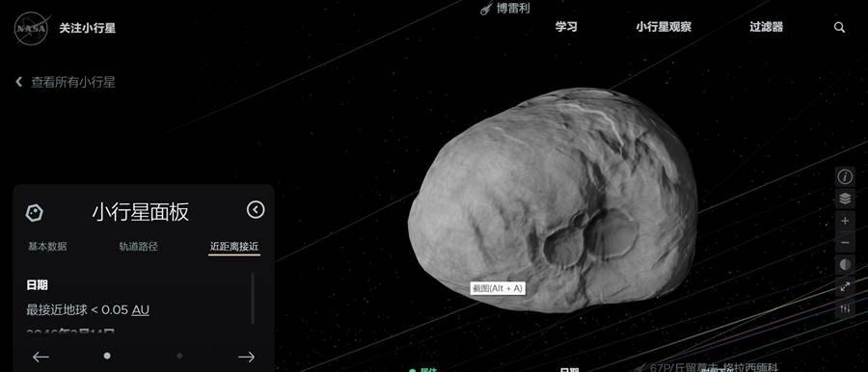
Task: Zoom out with the minus icon
Action: point(845,243)
